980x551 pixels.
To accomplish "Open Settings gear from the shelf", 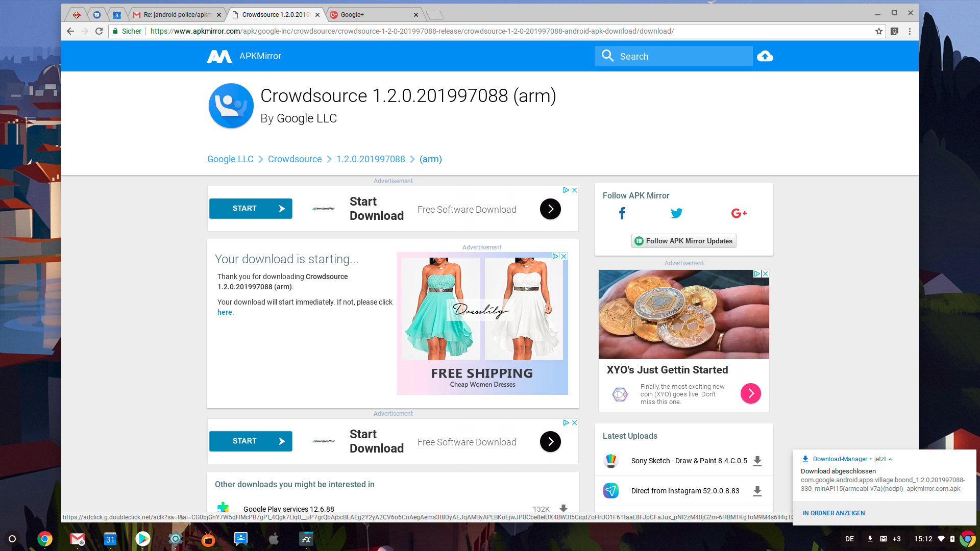I will tap(176, 539).
